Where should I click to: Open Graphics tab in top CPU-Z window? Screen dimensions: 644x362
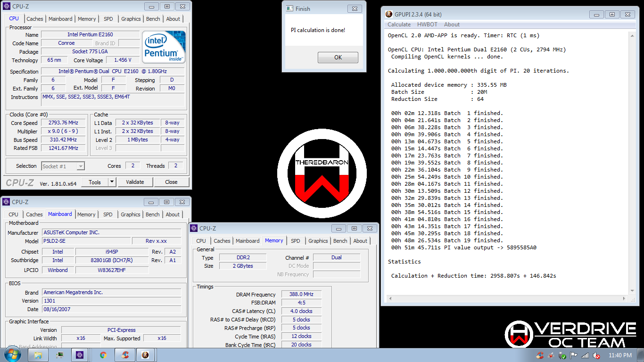[x=131, y=19]
